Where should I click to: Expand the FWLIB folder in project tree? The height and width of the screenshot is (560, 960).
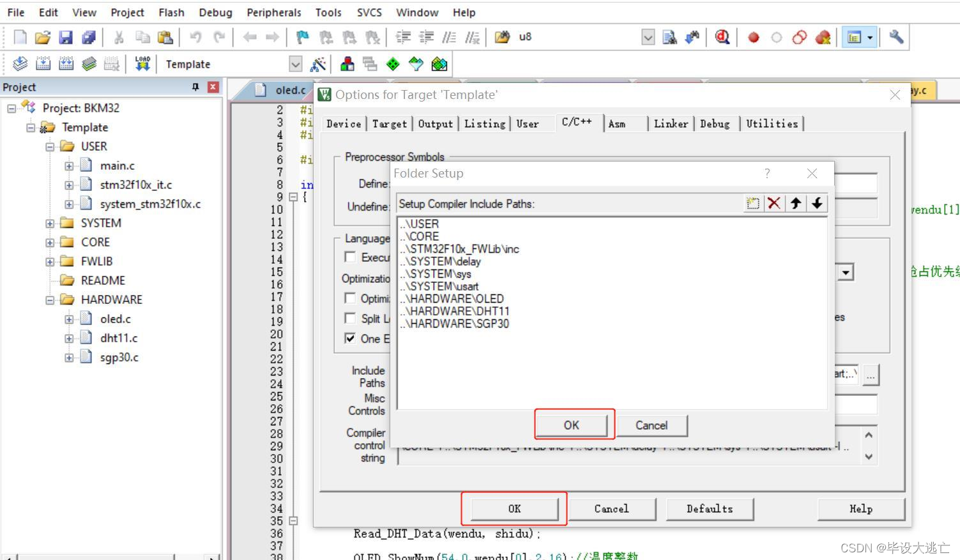click(50, 262)
